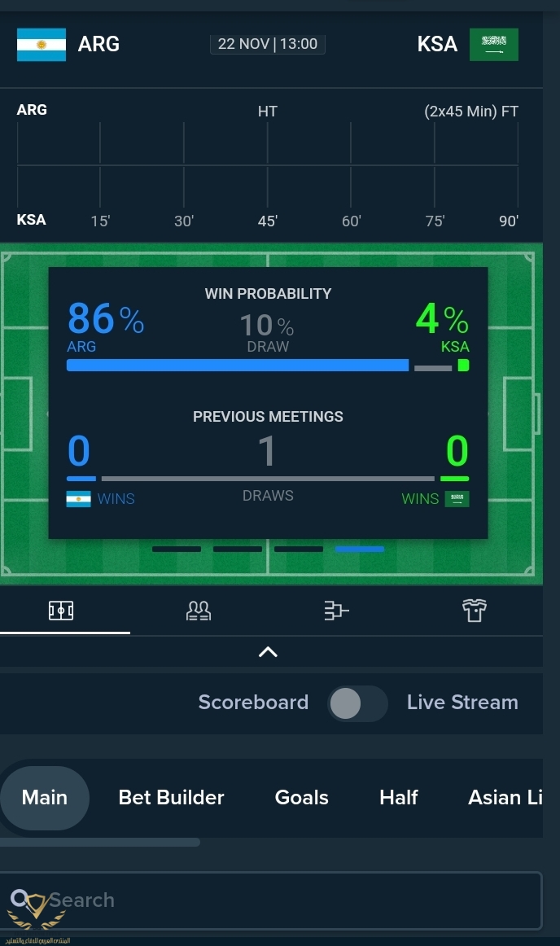The image size is (560, 946).
Task: Open the Goals markets tab
Action: click(302, 797)
